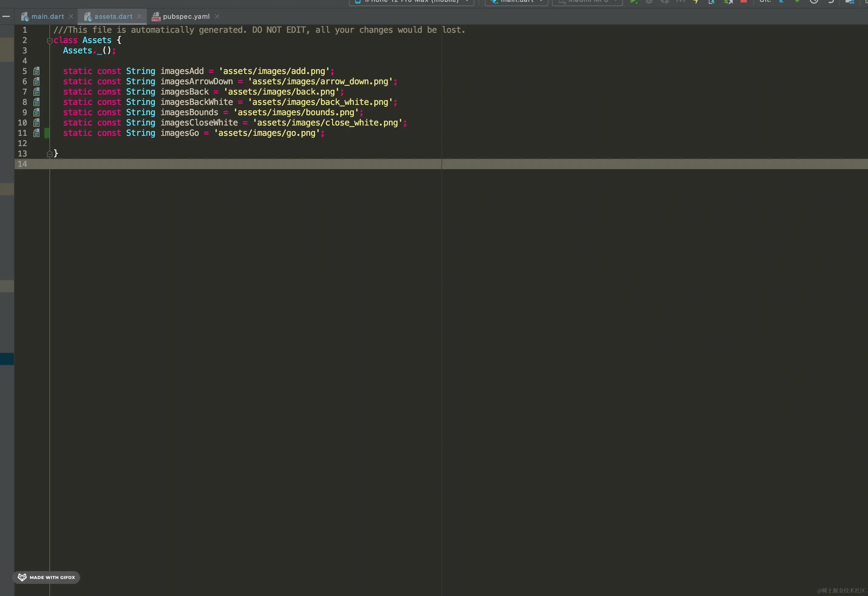Click the green change marker on line 11
868x596 pixels.
[x=47, y=133]
